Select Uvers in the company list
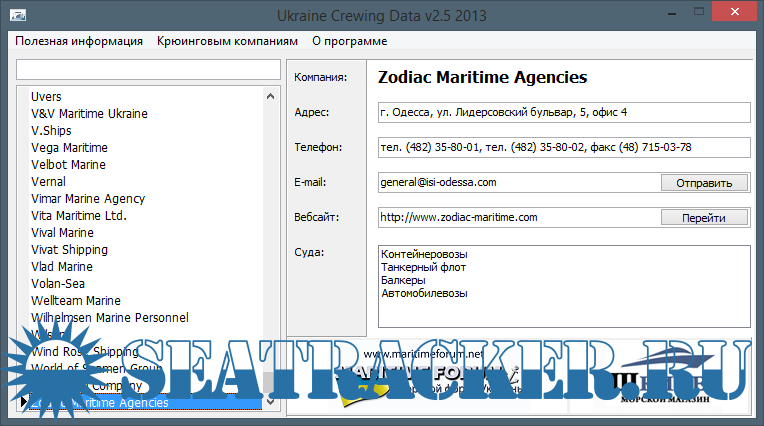The width and height of the screenshot is (764, 426). [x=46, y=97]
